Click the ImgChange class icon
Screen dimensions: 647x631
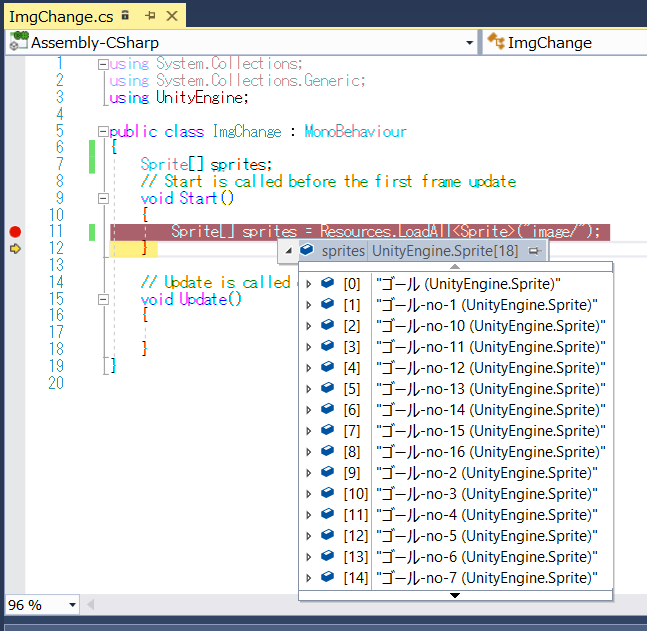496,42
